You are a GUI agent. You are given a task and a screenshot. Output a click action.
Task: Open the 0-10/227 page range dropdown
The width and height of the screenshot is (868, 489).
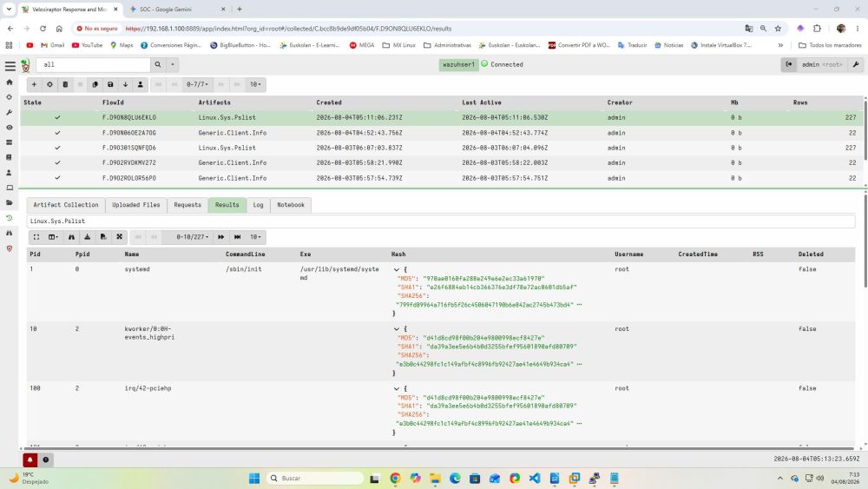(192, 237)
